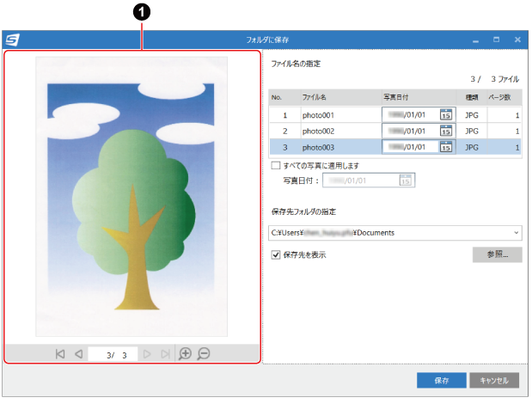Go to previous page in preview
The height and width of the screenshot is (410, 532).
79,354
